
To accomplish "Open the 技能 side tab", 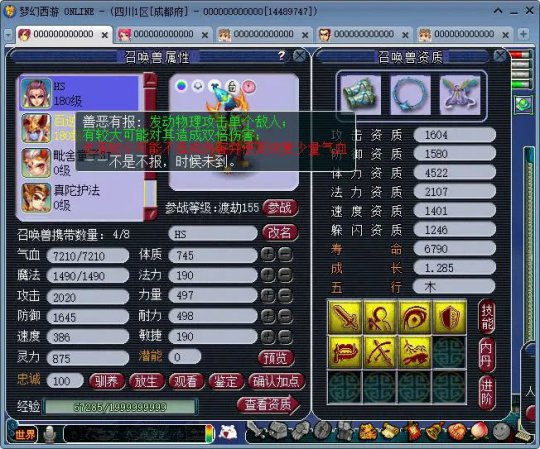I will coord(487,317).
